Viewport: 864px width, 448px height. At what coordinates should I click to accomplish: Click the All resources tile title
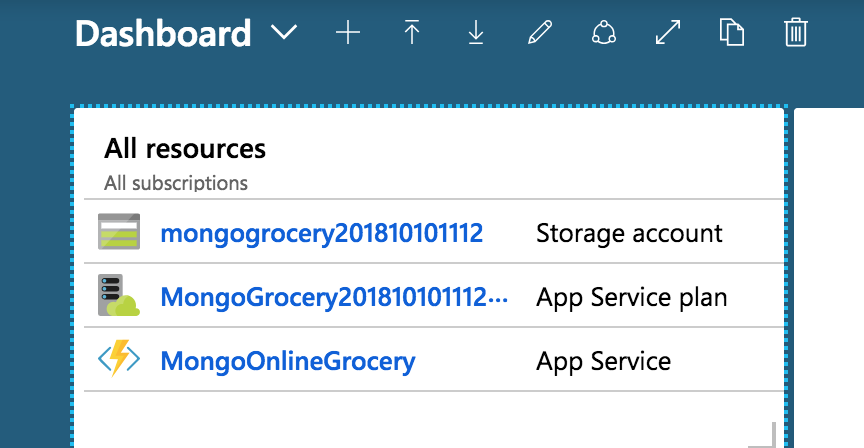click(x=185, y=149)
